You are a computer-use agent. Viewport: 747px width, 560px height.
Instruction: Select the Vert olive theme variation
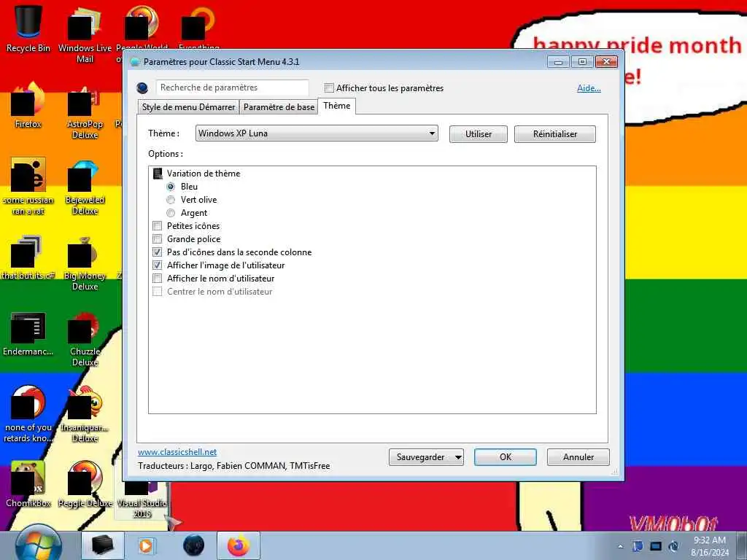[171, 200]
